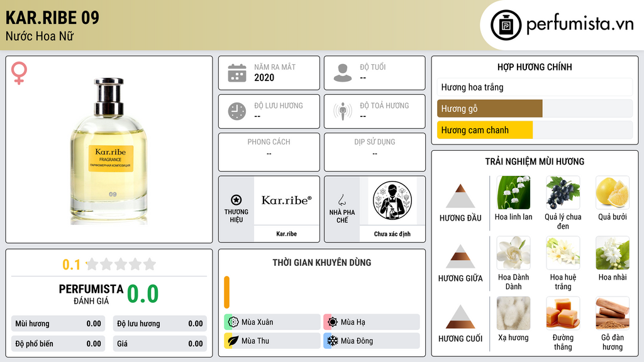The width and height of the screenshot is (644, 362).
Task: Click the Perfumista đánh giá label
Action: pos(91,294)
